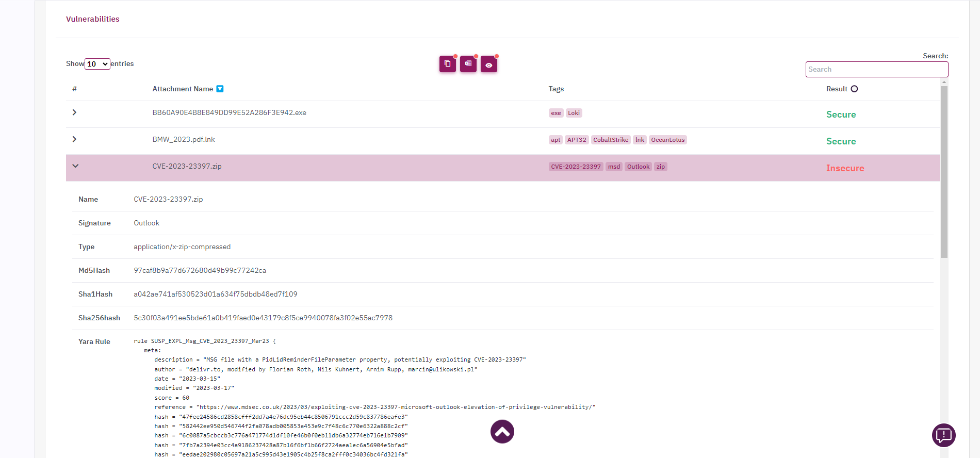Sort by Attachment Name arrow icon
Image resolution: width=980 pixels, height=458 pixels.
pos(220,89)
